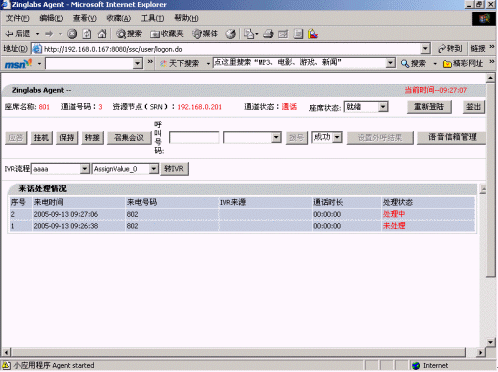Click the address bar URL text

(x=113, y=49)
